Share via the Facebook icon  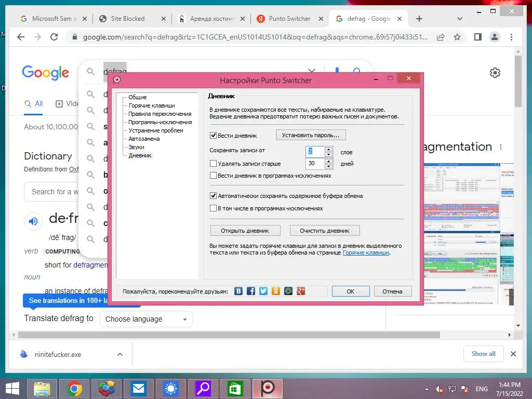pos(251,291)
